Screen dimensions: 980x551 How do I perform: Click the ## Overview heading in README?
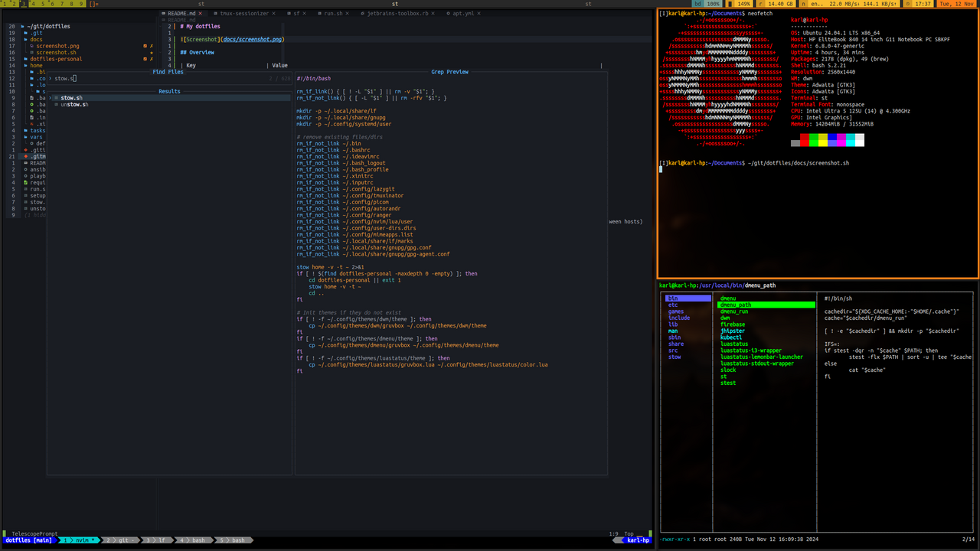(198, 52)
